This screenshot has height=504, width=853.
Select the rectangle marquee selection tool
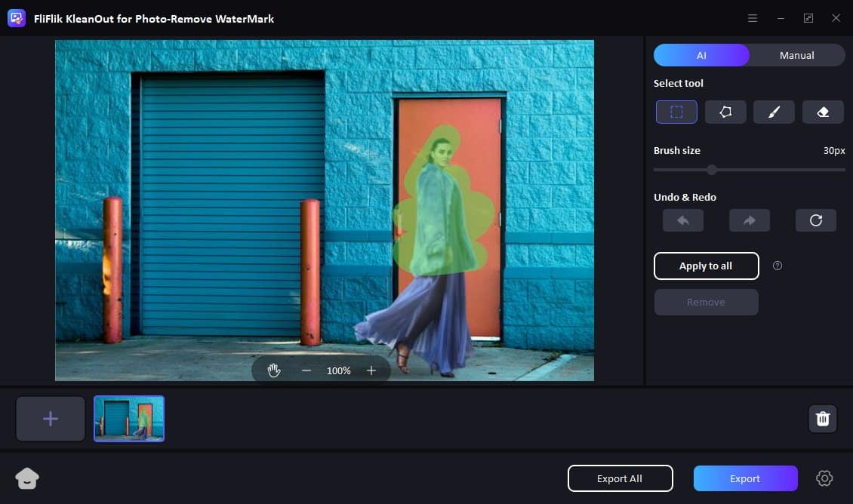(676, 112)
